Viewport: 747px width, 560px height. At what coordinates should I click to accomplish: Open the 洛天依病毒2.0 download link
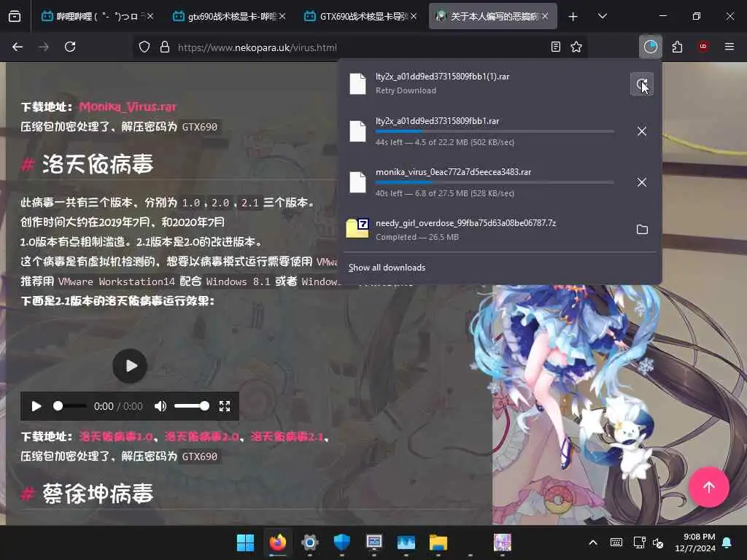tap(201, 437)
